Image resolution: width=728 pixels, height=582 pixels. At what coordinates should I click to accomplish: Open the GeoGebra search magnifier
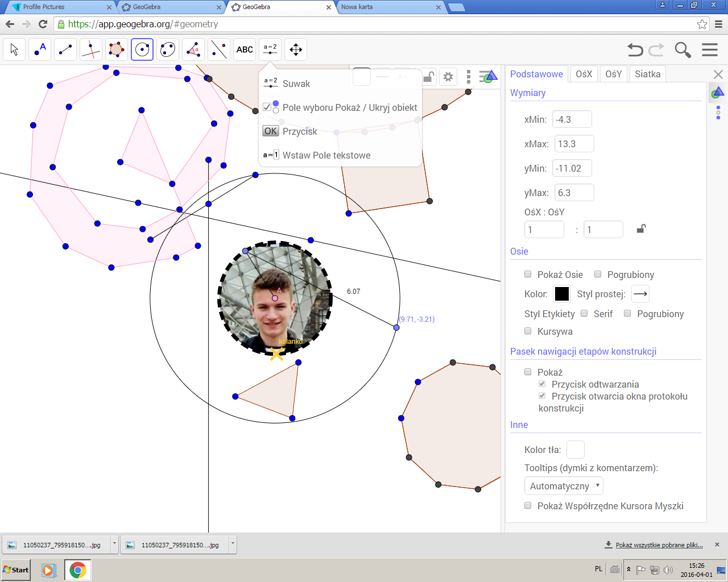tap(682, 50)
